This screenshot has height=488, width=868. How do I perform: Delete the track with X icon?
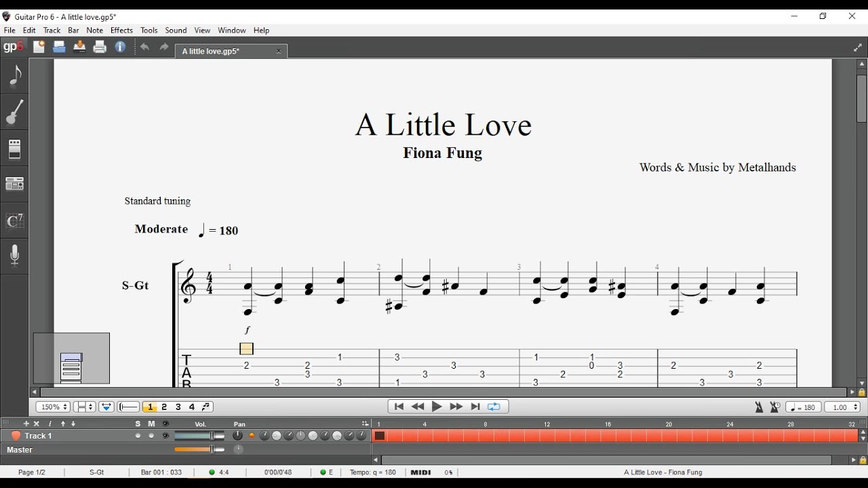[37, 424]
